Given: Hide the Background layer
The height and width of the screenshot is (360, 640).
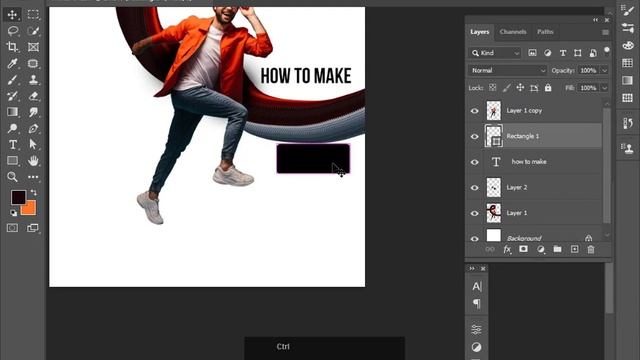Looking at the screenshot, I should pos(474,238).
